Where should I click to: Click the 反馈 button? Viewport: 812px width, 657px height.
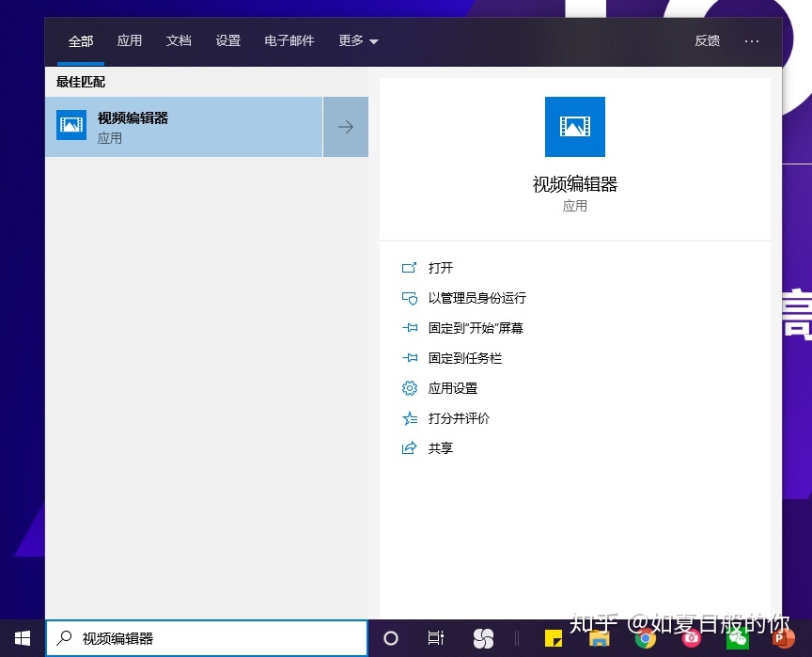click(x=708, y=40)
